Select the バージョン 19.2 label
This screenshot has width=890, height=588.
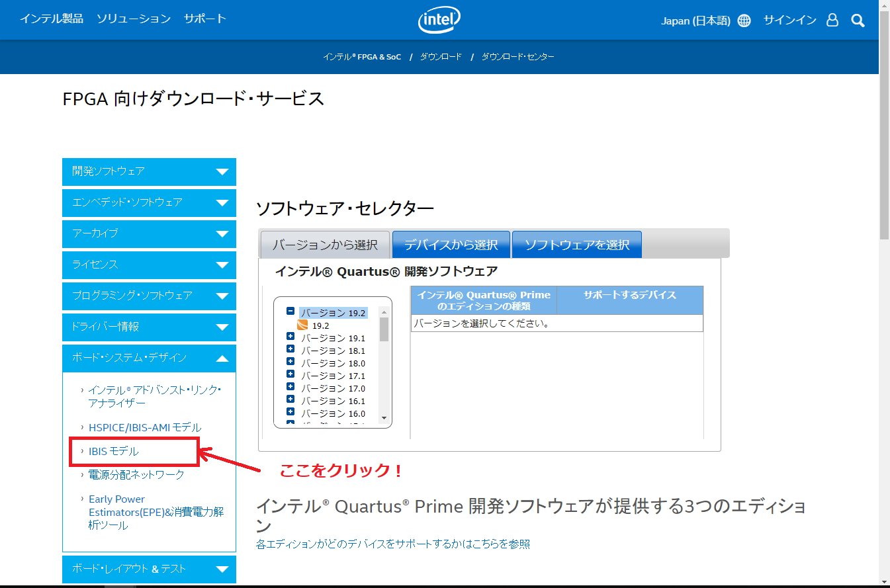[x=333, y=313]
